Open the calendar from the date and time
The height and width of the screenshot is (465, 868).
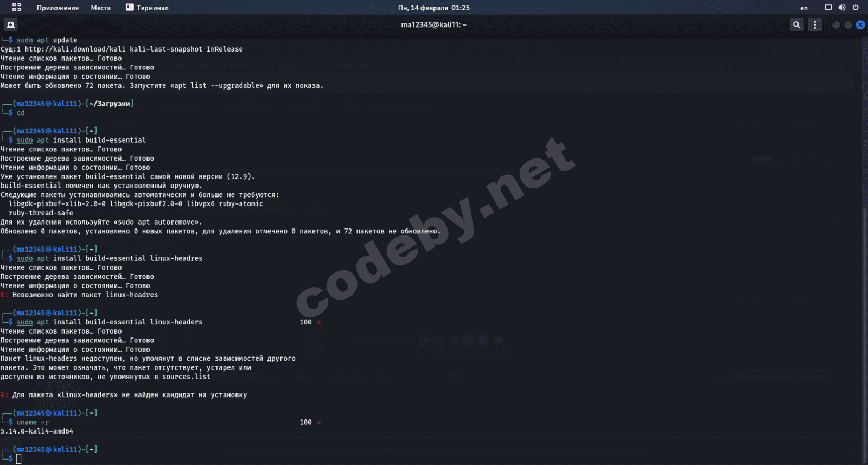tap(434, 8)
